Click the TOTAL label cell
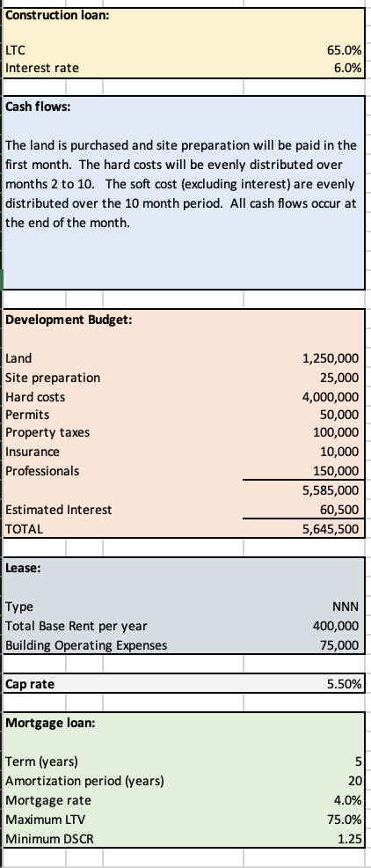The image size is (371, 868). coord(24,529)
